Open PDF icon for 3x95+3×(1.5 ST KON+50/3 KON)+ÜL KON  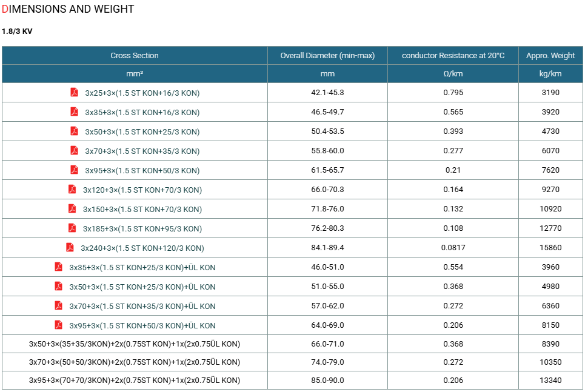pyautogui.click(x=59, y=325)
